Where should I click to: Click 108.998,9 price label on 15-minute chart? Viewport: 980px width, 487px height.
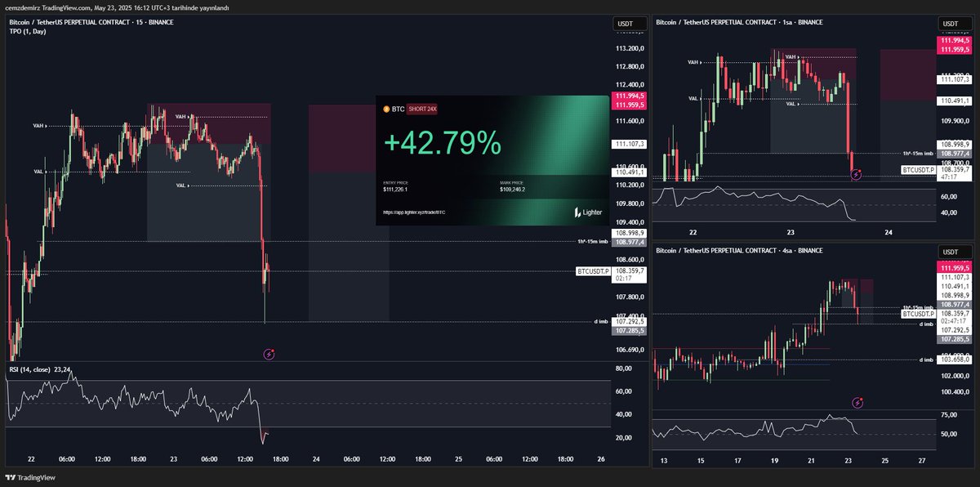click(x=629, y=234)
